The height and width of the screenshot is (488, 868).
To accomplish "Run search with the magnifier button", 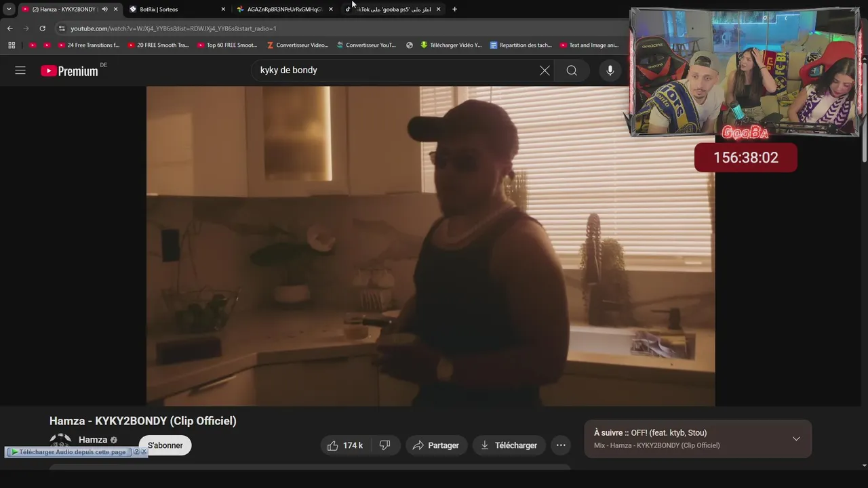I will [x=572, y=70].
